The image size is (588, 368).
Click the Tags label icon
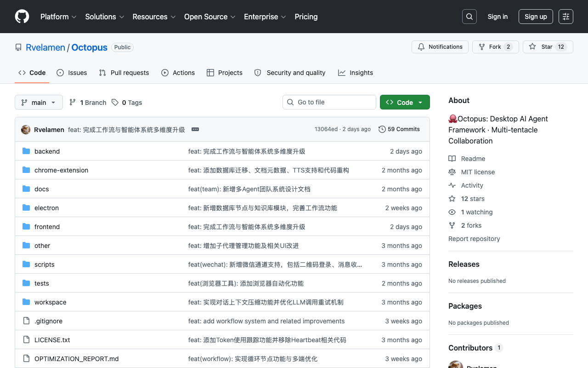click(x=115, y=103)
